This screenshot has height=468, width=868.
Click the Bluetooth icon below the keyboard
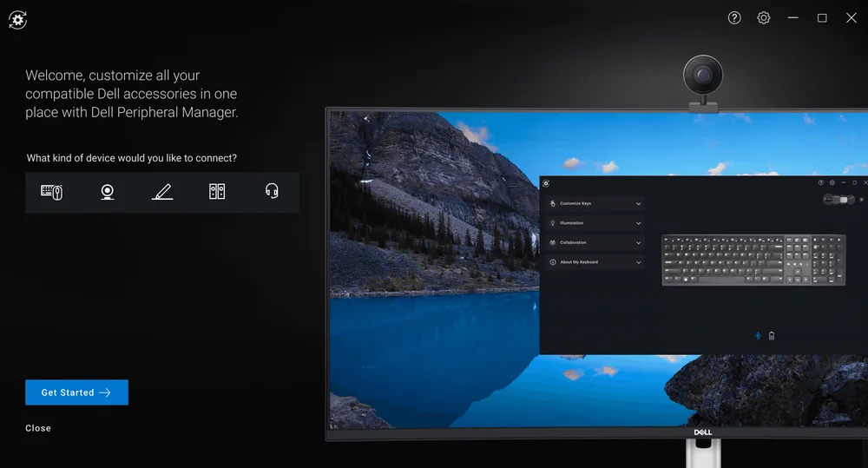pos(758,336)
